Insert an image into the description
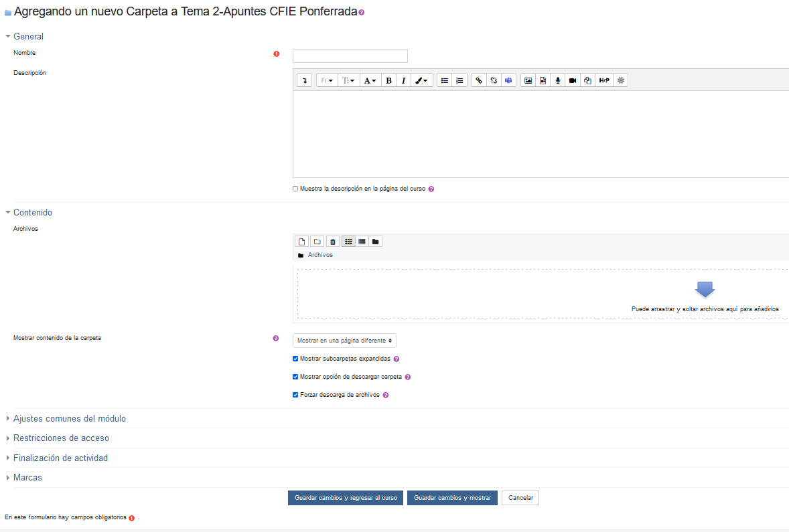 (x=528, y=80)
